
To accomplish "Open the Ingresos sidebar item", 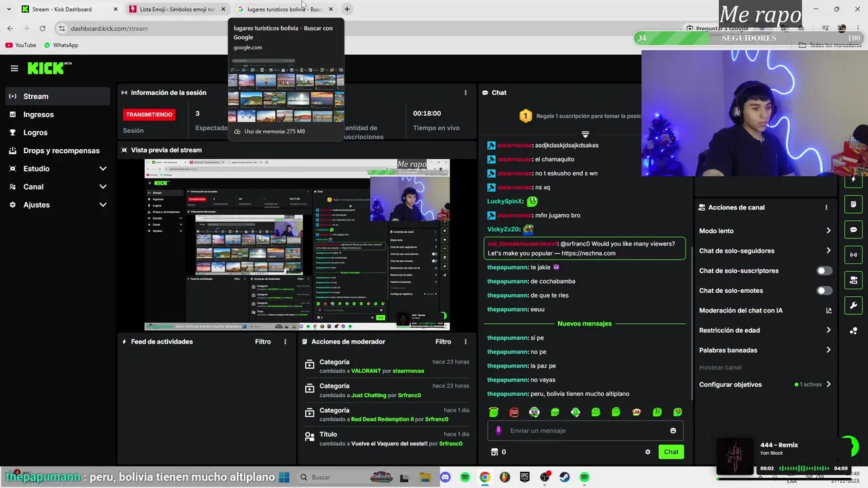I will point(56,115).
